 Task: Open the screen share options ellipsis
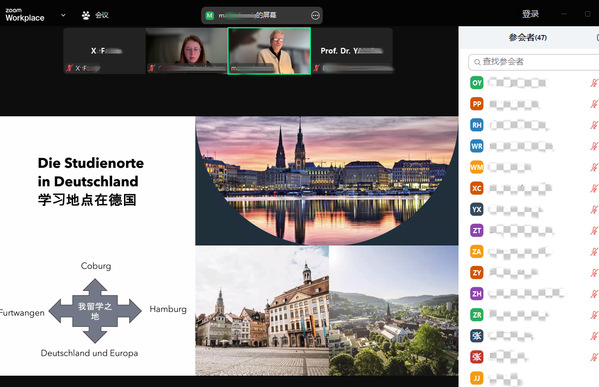pyautogui.click(x=315, y=15)
